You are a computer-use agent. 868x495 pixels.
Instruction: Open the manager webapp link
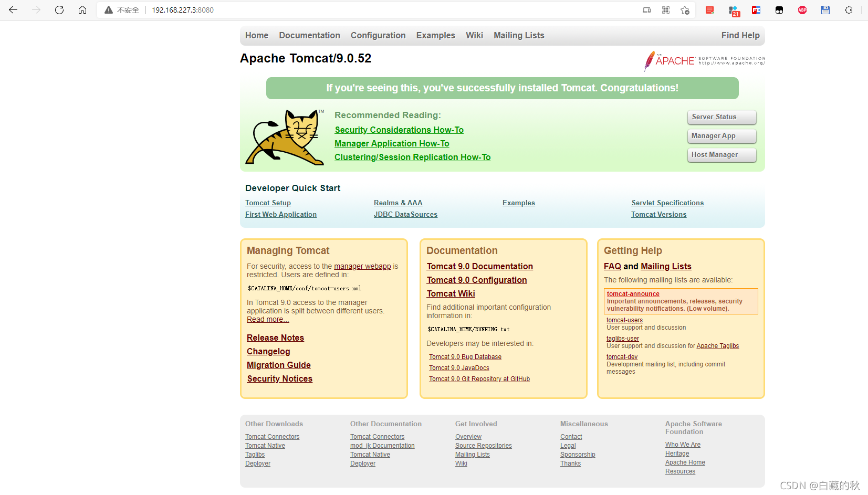[362, 266]
